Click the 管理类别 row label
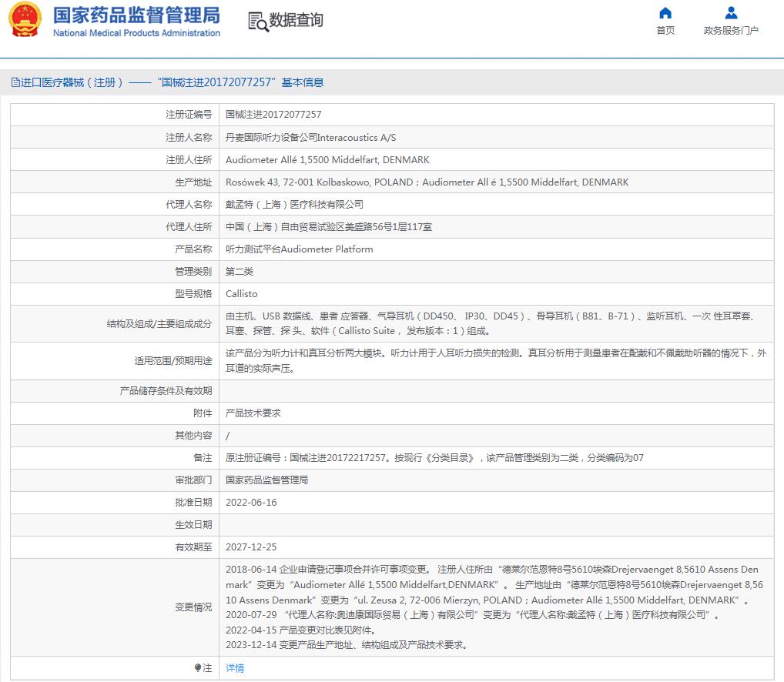 193,271
